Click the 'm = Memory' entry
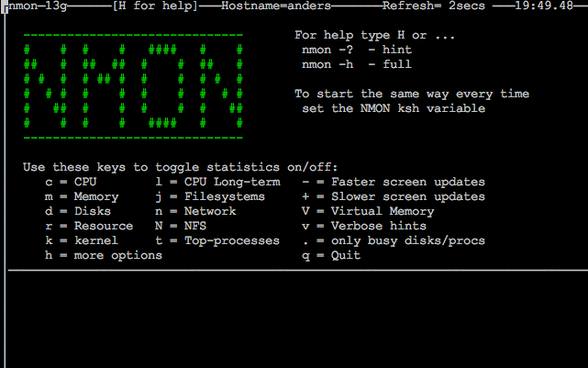This screenshot has width=588, height=368. click(x=82, y=196)
